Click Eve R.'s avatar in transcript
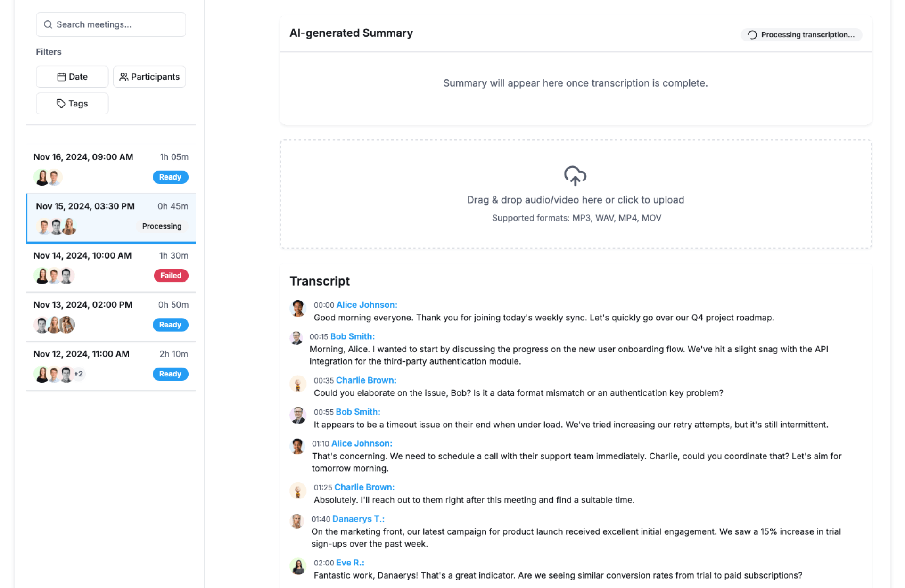905x588 pixels. [298, 566]
